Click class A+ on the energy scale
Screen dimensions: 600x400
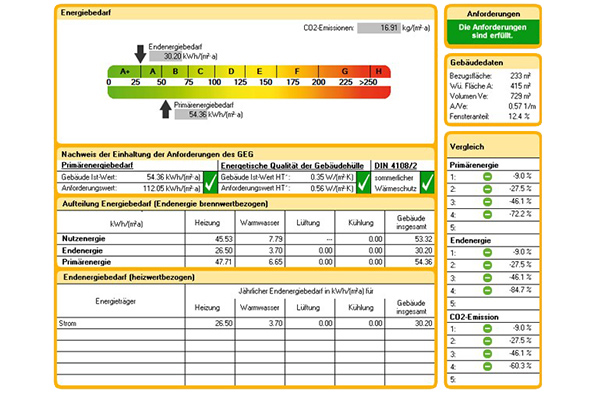(x=125, y=71)
